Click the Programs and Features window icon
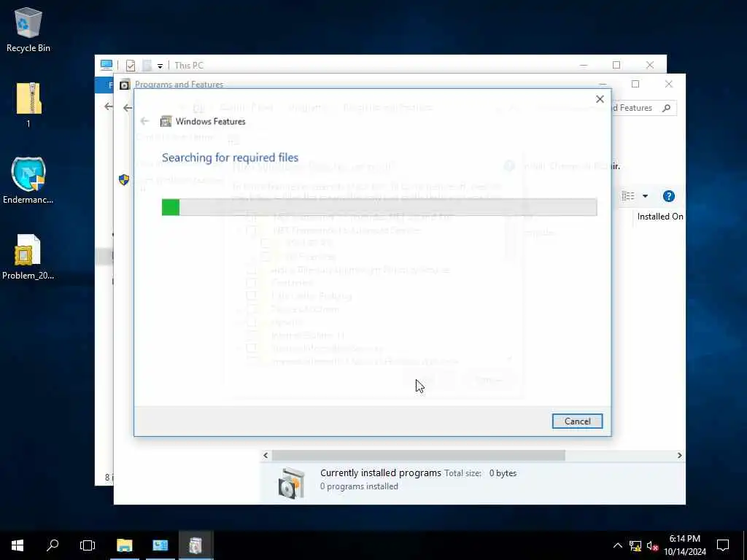 tap(124, 85)
